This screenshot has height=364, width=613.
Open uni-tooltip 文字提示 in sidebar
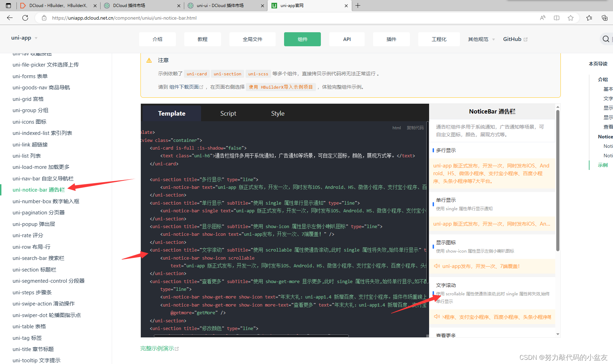pyautogui.click(x=36, y=360)
